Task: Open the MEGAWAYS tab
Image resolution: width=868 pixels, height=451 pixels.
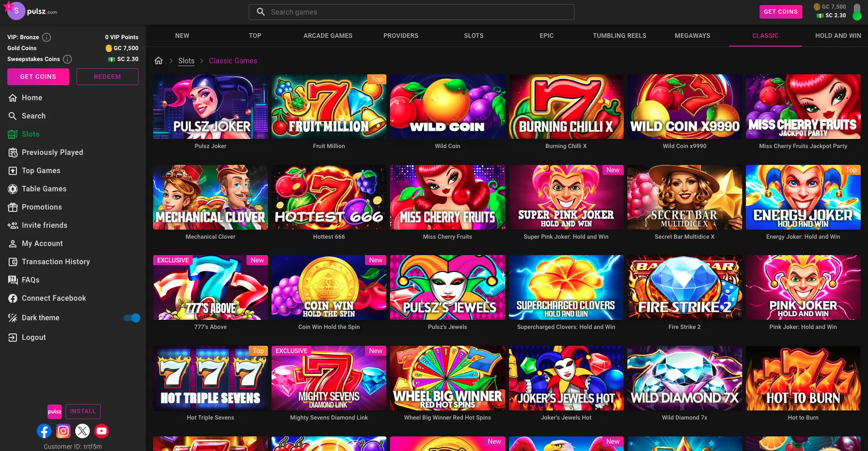Action: (693, 36)
